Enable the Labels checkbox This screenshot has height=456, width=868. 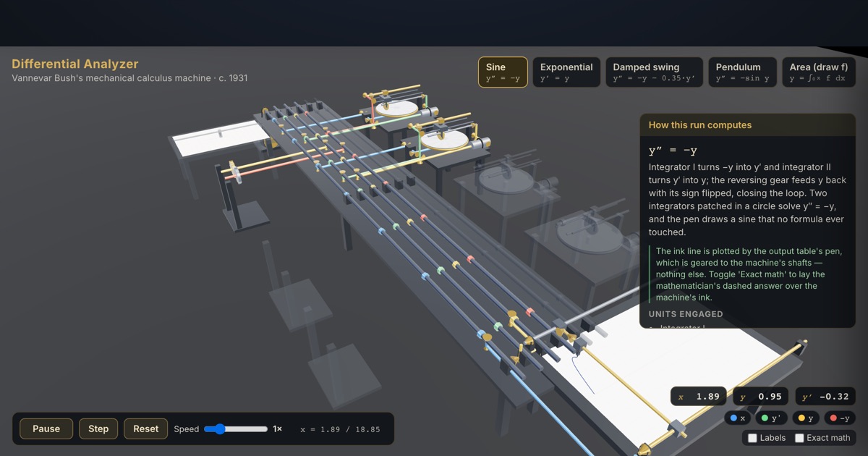pos(752,438)
